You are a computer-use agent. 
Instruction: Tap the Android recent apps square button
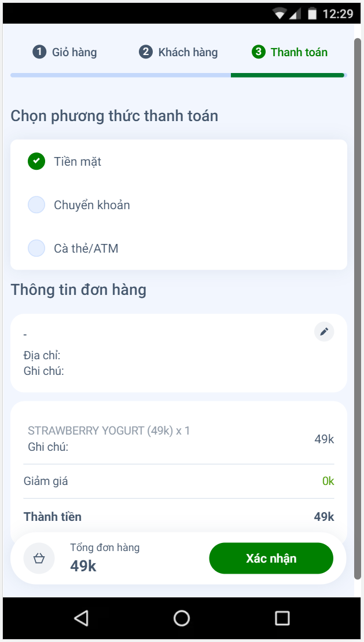coord(281,618)
